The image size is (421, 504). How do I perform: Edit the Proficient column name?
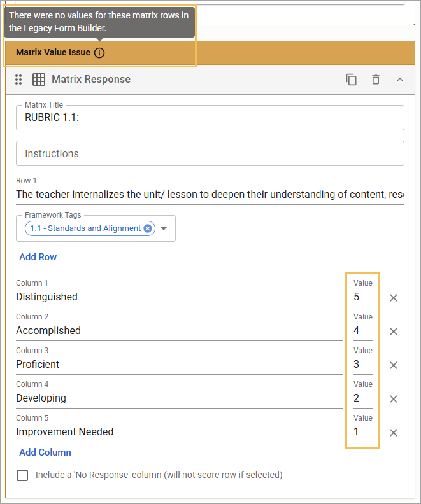tap(180, 364)
